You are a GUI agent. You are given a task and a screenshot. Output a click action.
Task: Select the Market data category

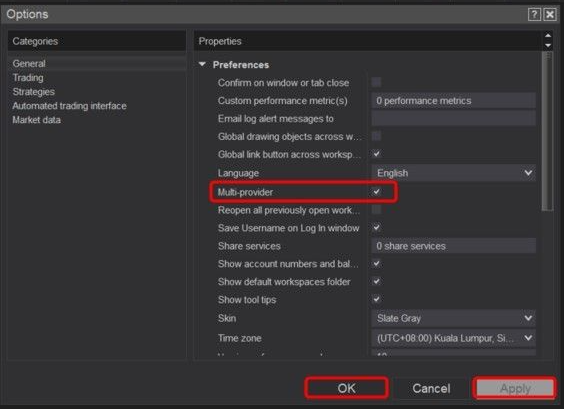coord(37,120)
